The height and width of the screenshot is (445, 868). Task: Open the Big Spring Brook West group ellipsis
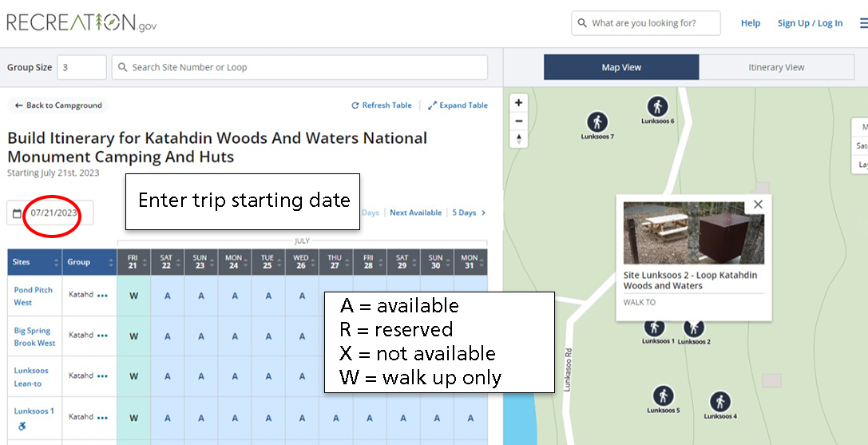(x=102, y=336)
